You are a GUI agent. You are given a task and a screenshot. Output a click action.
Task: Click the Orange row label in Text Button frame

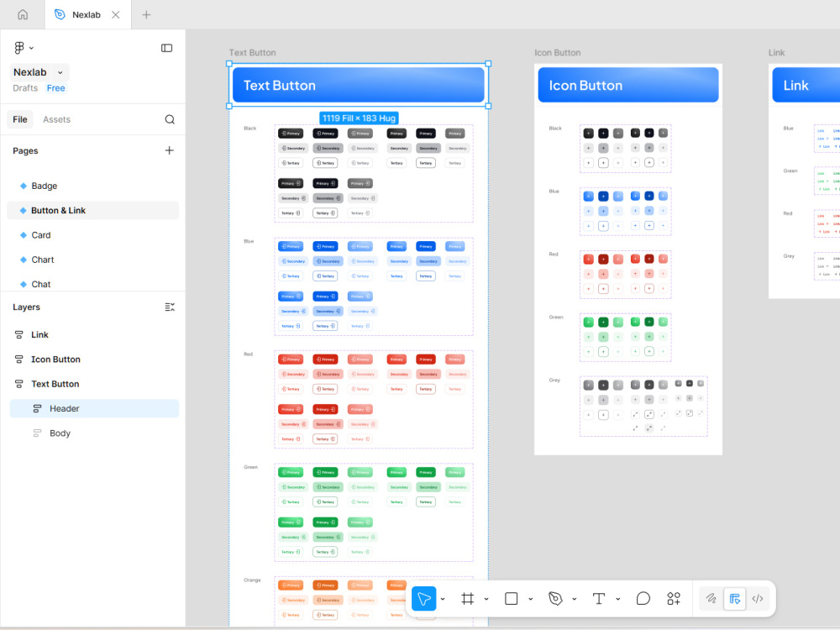click(252, 580)
